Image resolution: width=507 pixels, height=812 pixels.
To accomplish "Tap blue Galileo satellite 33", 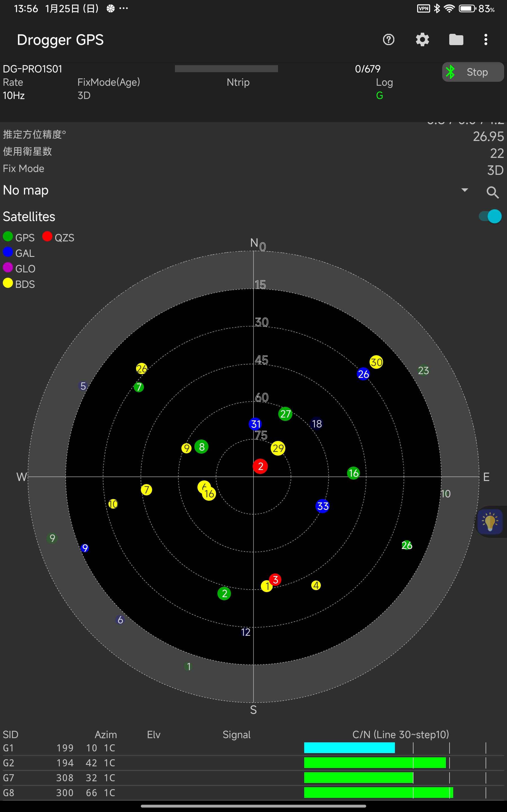I will [323, 506].
